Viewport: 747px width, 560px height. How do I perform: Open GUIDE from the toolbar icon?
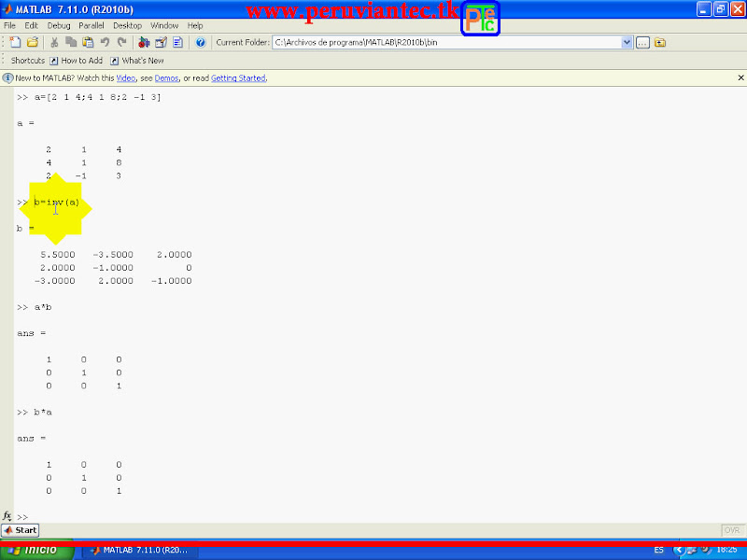[161, 42]
